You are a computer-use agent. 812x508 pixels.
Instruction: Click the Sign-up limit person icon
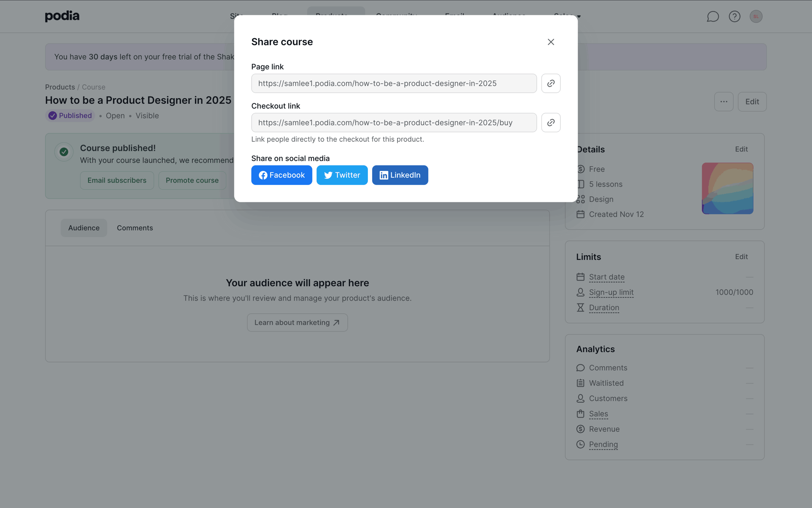click(x=580, y=292)
